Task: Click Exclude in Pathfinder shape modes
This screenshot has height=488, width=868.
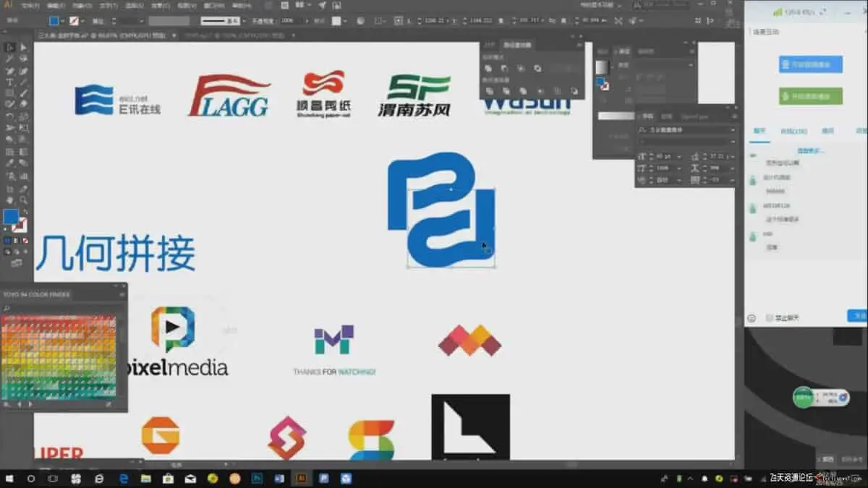Action: point(537,69)
